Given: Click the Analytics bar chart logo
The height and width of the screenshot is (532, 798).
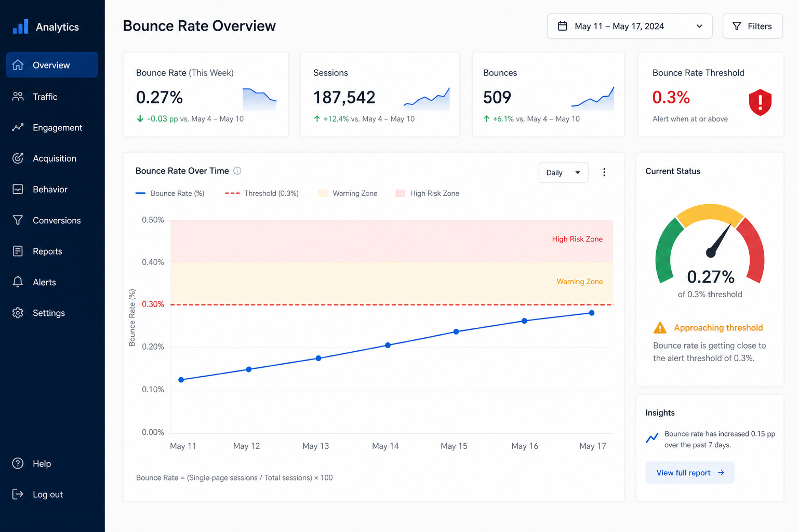Looking at the screenshot, I should 20,26.
